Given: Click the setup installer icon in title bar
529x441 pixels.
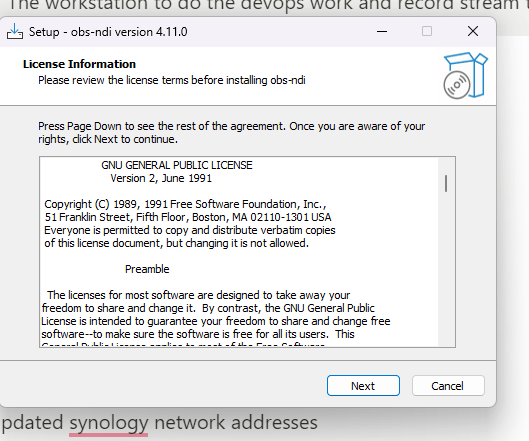Looking at the screenshot, I should [x=15, y=32].
